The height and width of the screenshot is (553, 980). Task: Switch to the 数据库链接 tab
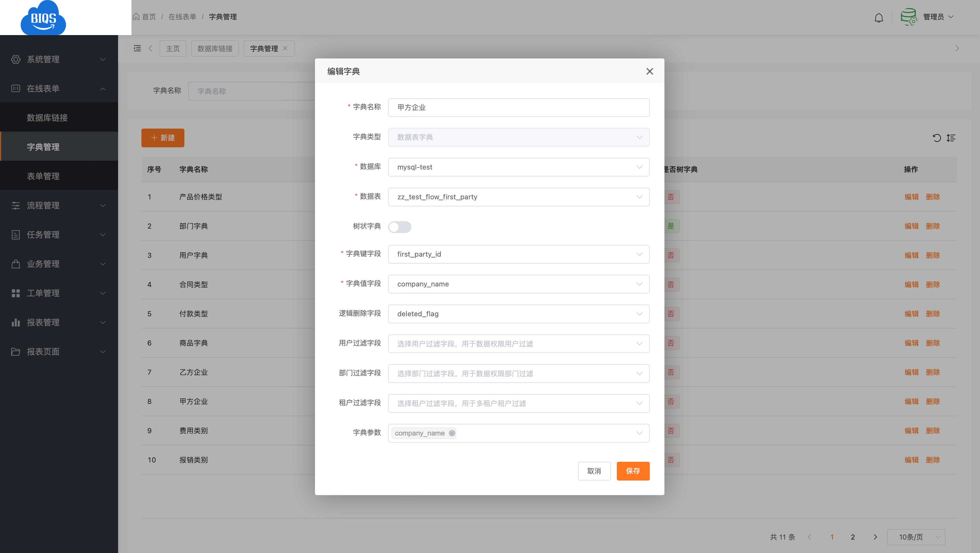click(215, 48)
